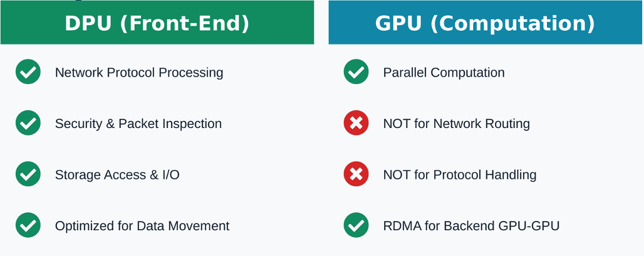Click the Optimized for Data Movement label
Screen dimensions: 644x256
[142, 226]
